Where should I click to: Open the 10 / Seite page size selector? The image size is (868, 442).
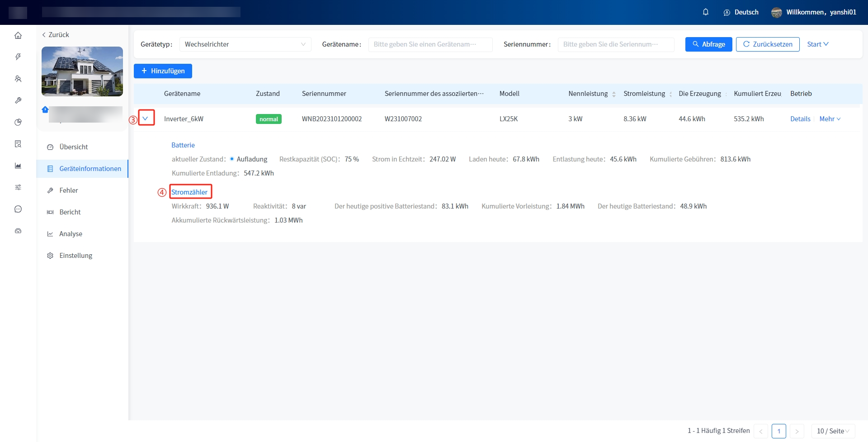832,431
